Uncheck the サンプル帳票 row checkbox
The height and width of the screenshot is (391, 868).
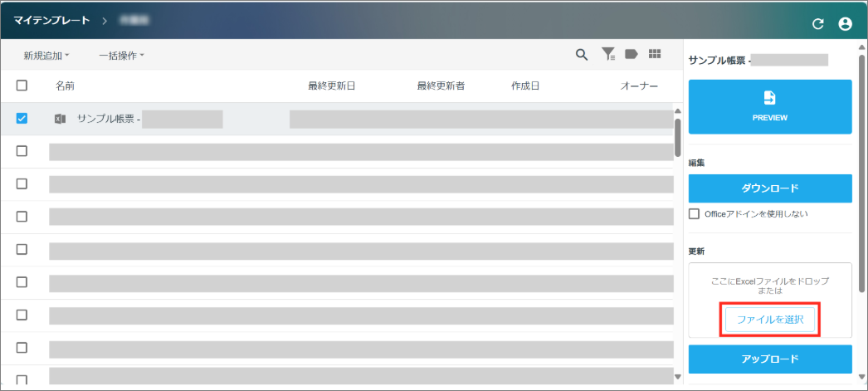pos(22,119)
